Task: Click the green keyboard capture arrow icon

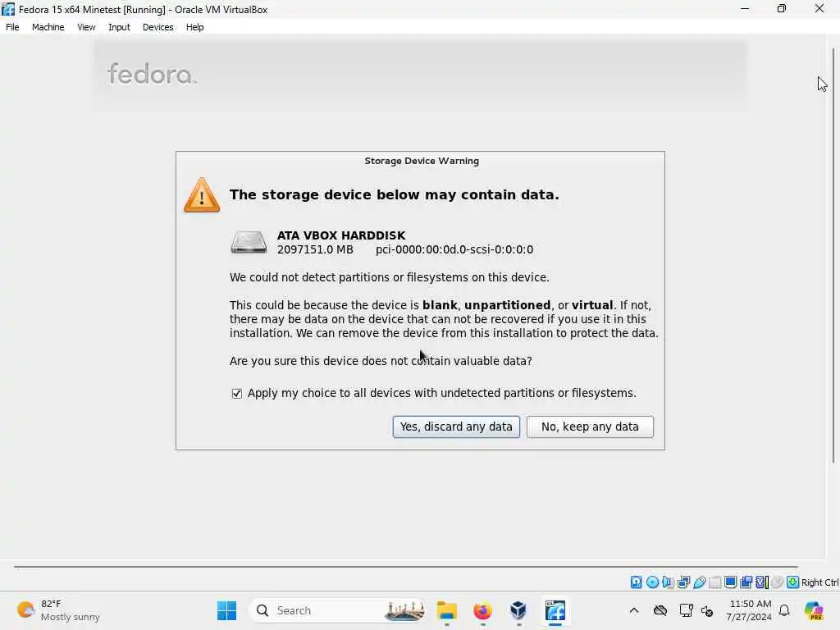Action: pos(793,582)
